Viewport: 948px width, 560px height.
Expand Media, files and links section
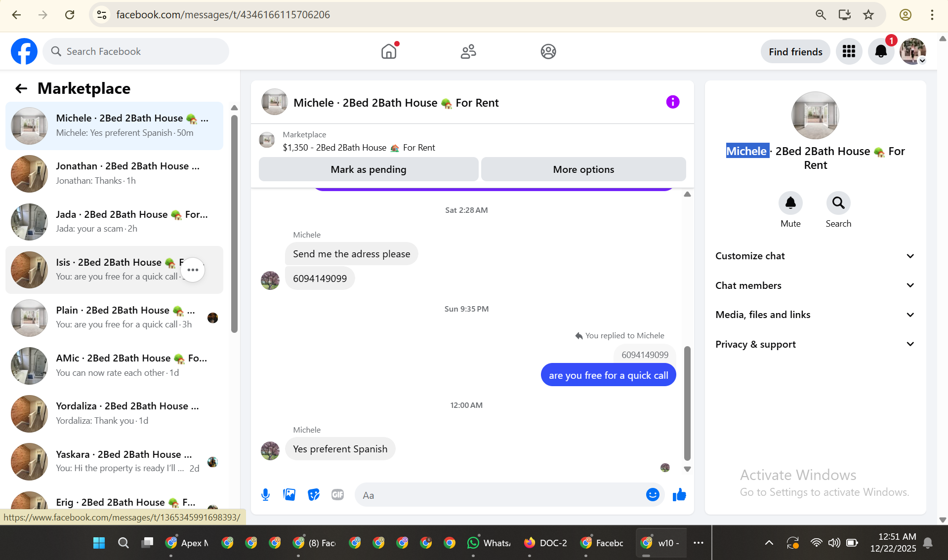click(x=815, y=315)
